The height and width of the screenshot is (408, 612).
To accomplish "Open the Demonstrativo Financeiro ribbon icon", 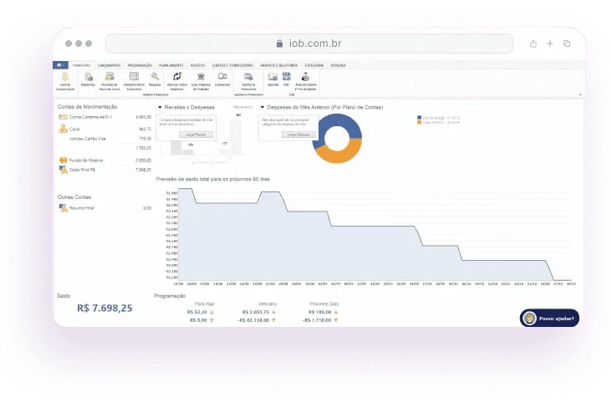I will pyautogui.click(x=134, y=77).
